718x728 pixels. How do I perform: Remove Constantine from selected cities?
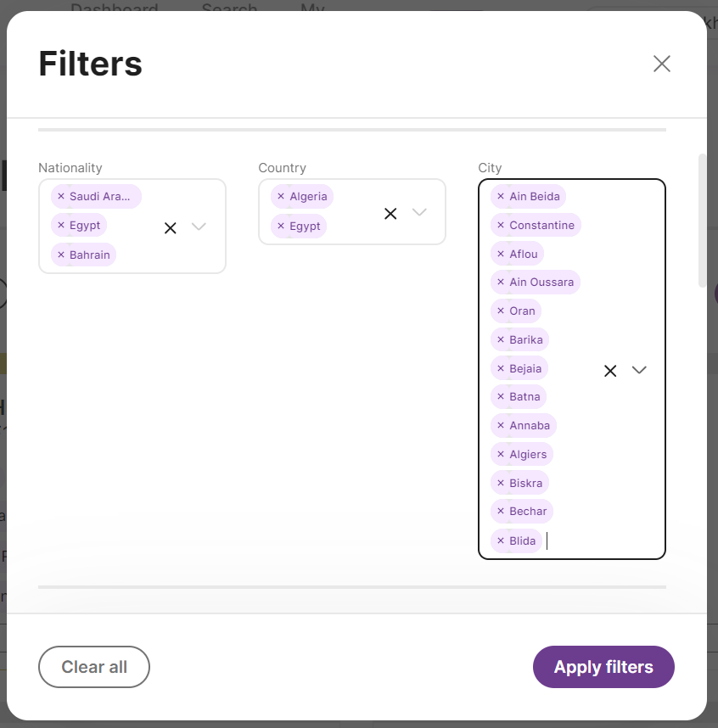[x=502, y=225]
